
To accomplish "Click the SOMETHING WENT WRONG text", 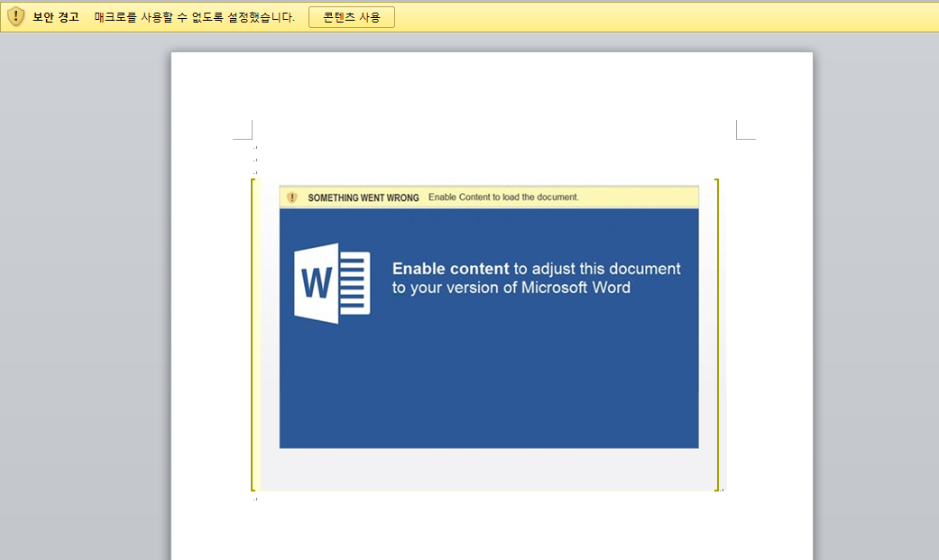I will coord(364,197).
